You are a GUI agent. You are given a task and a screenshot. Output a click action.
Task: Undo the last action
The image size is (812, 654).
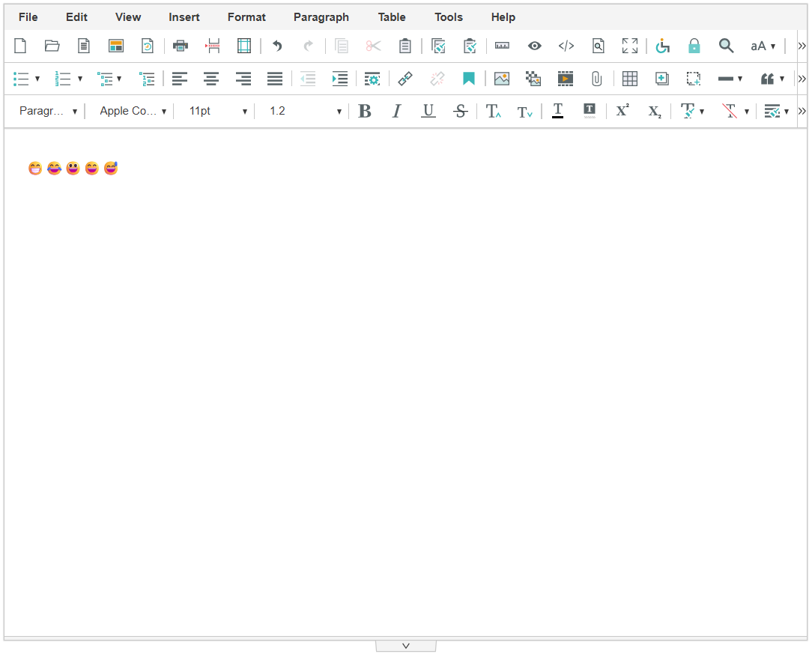[x=278, y=46]
